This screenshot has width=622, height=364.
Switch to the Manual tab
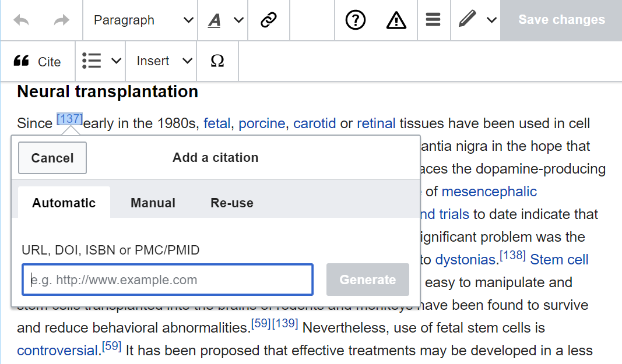pos(153,203)
